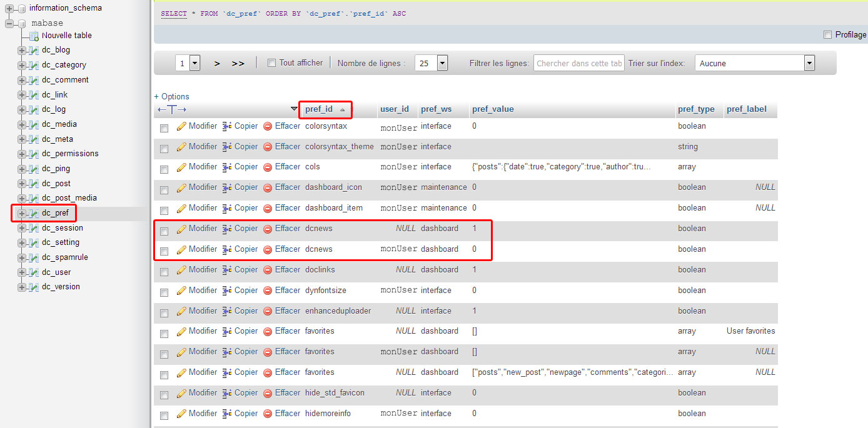The image size is (868, 428).
Task: Tick the checkbox for dynfontsize row
Action: 164,293
